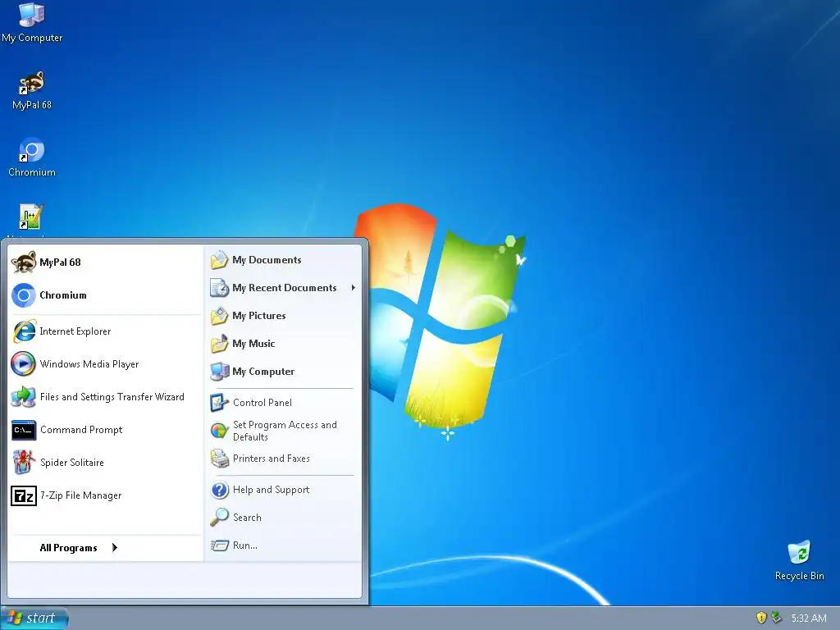Open the Notepad++ desktop shortcut icon
Screen dimensions: 840x630
(x=32, y=217)
